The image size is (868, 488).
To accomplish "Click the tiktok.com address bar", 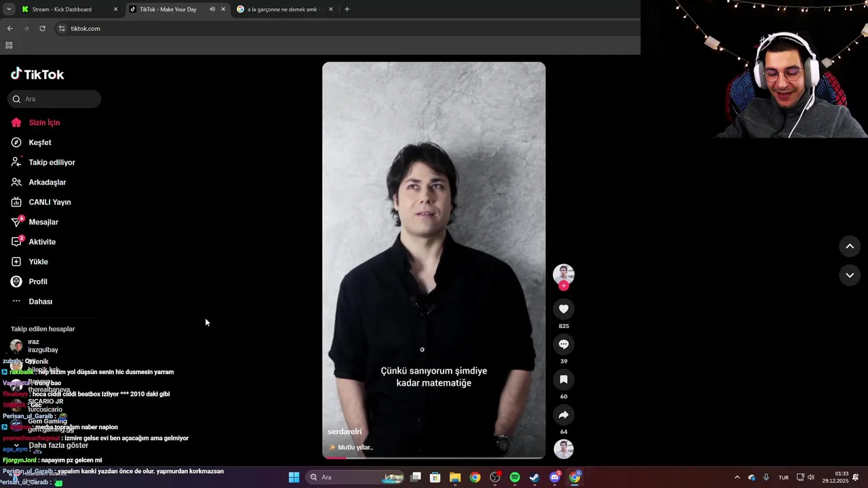I will point(346,28).
